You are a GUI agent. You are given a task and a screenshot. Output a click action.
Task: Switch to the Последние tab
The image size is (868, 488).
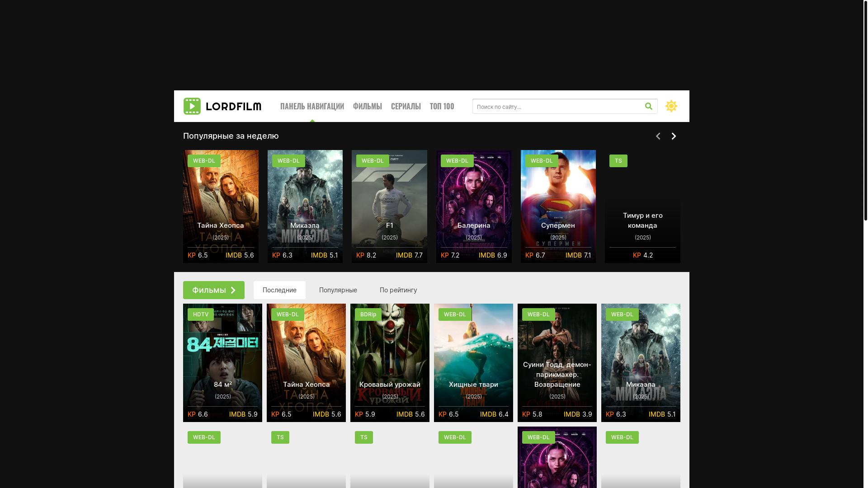tap(279, 290)
